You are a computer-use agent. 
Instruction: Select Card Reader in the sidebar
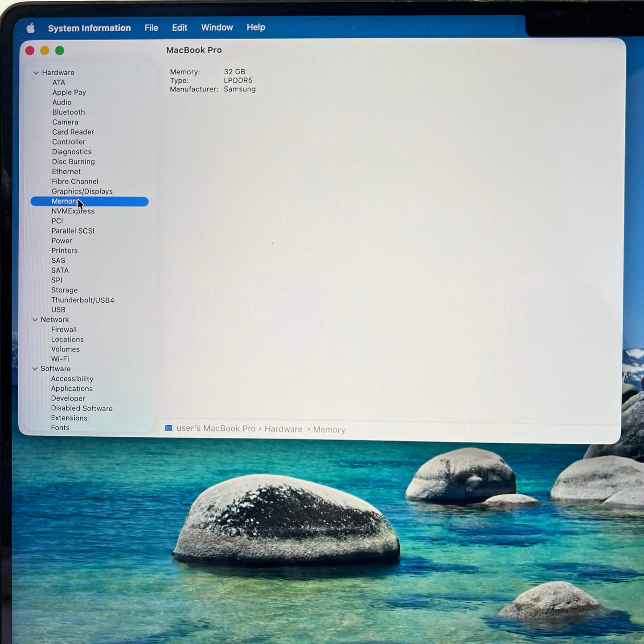(73, 132)
